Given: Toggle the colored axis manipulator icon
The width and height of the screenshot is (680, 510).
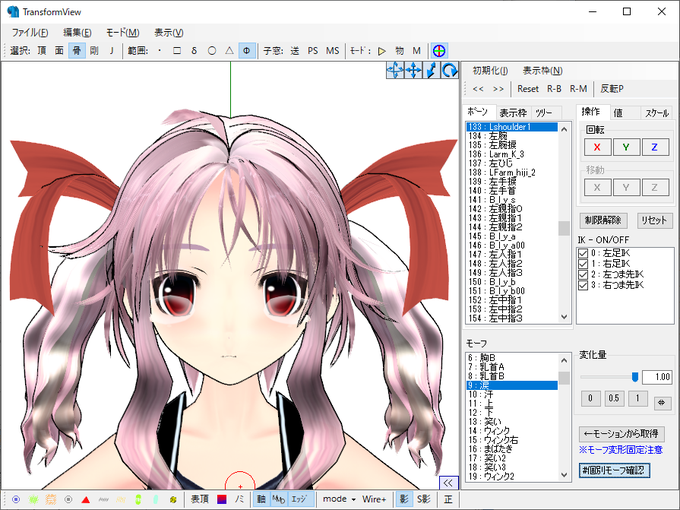Looking at the screenshot, I should point(439,51).
